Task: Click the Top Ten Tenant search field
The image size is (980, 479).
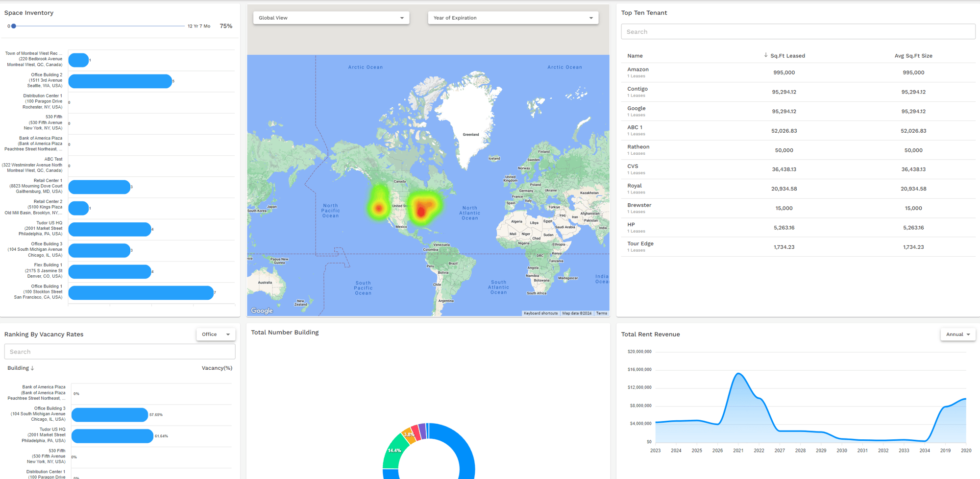Action: point(798,32)
